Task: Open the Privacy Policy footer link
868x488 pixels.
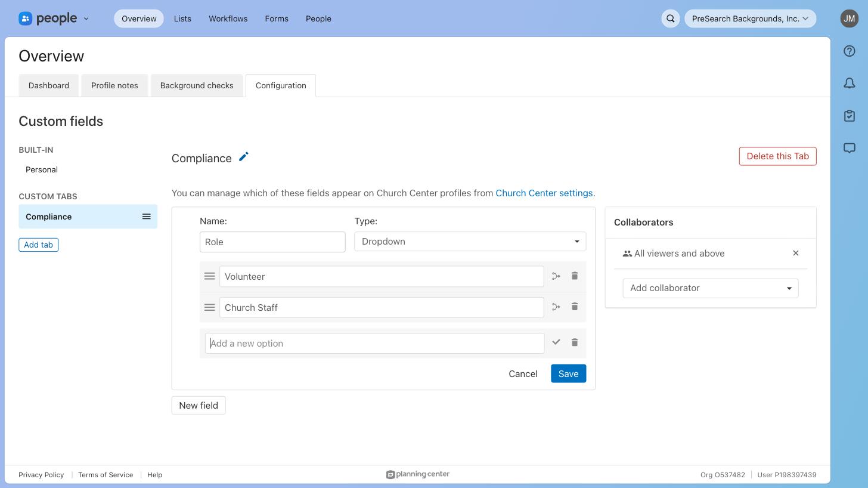Action: click(x=41, y=475)
